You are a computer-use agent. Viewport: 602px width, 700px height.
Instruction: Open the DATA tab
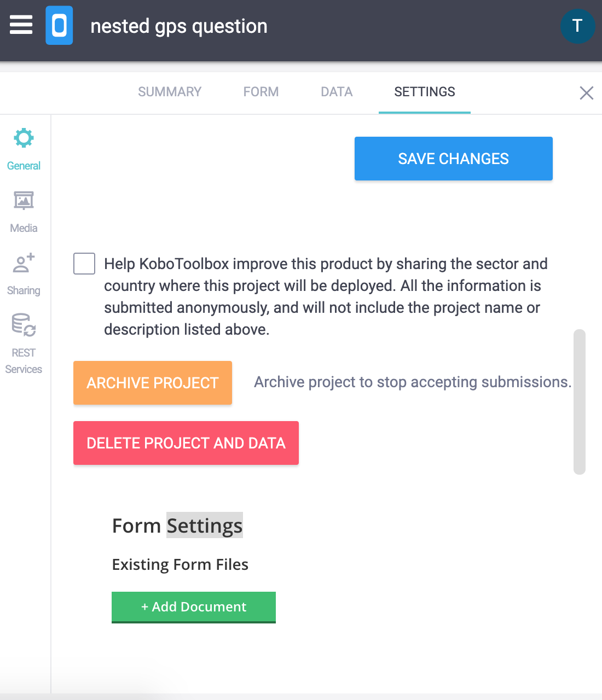coord(336,92)
